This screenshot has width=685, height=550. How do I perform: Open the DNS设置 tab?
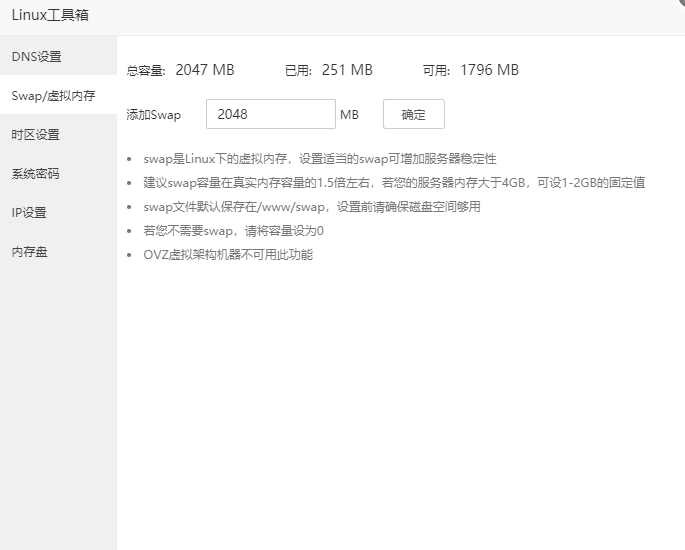(58, 56)
